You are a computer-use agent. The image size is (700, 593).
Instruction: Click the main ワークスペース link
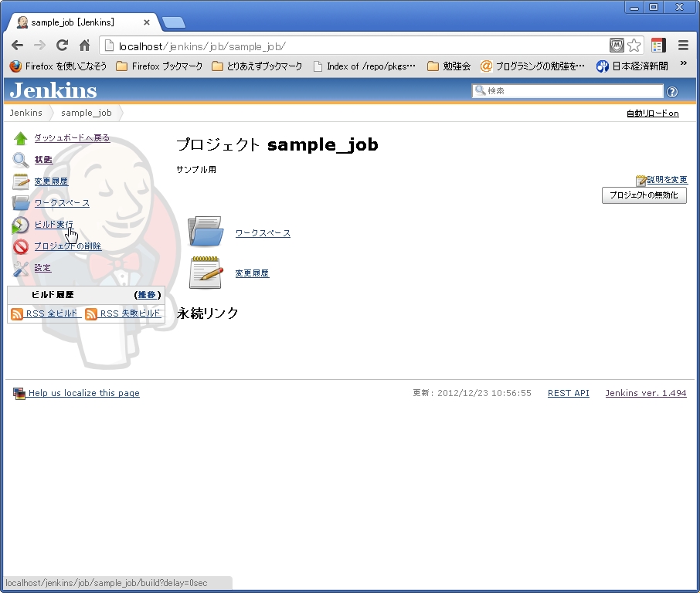pos(263,233)
